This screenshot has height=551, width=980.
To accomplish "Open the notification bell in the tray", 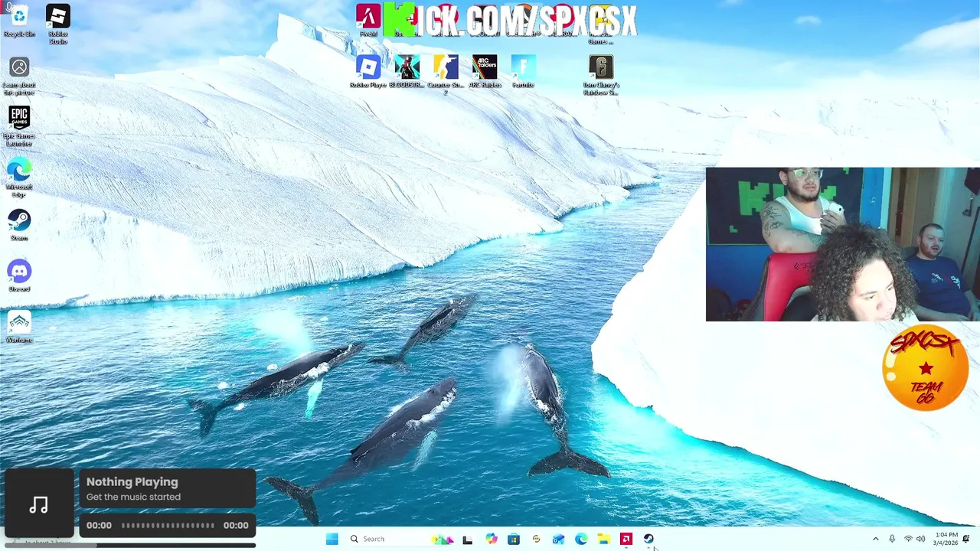I will pos(966,539).
